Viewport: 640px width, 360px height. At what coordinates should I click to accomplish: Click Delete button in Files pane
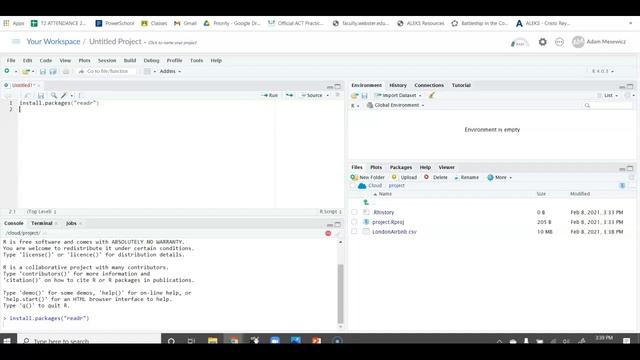[436, 178]
